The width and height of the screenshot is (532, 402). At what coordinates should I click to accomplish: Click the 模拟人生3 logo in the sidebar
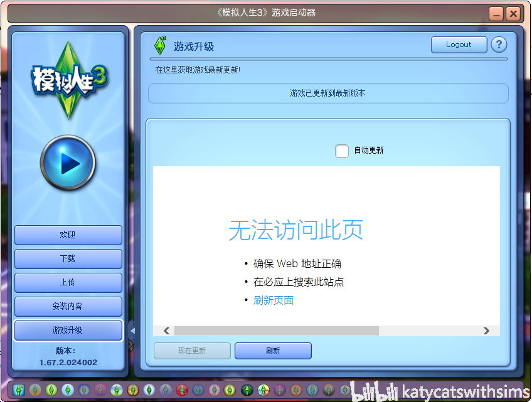coord(70,80)
